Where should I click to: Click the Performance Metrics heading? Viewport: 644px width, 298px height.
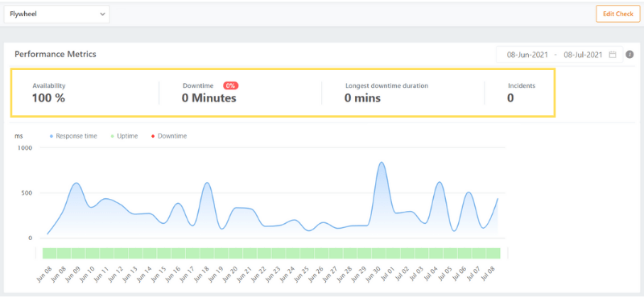(56, 54)
